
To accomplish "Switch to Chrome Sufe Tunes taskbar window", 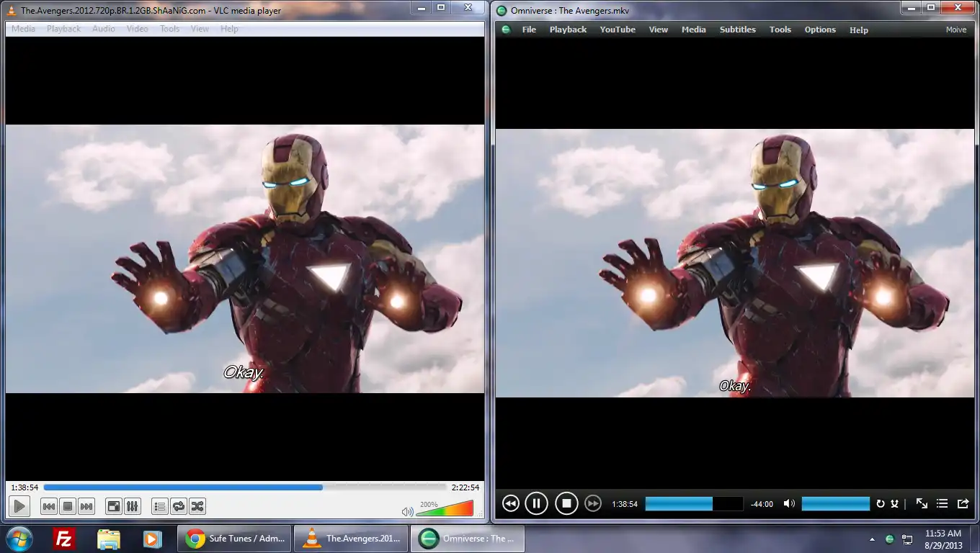I will 234,539.
